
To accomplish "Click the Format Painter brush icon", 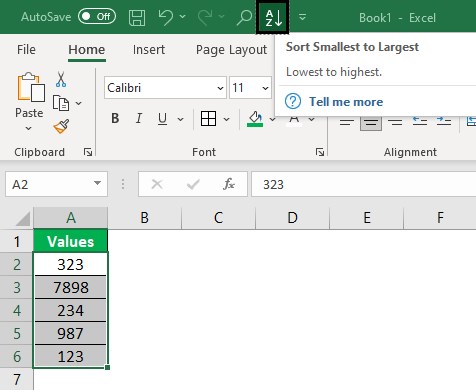I will pos(61,127).
